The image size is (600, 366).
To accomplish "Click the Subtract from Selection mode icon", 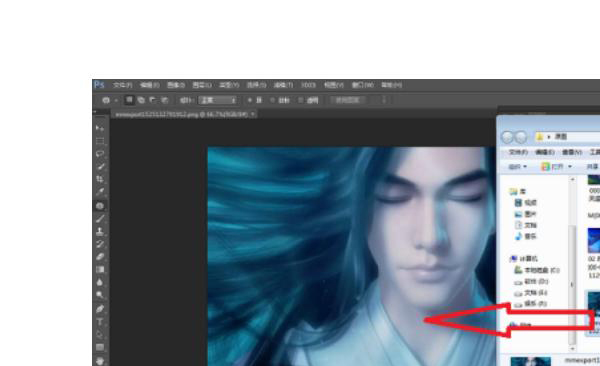I will pos(153,100).
